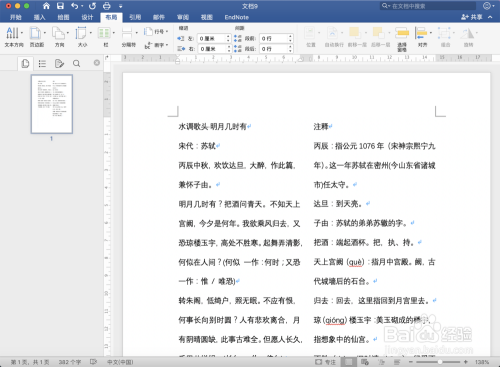Show document outline list view in sidebar

tap(42, 63)
